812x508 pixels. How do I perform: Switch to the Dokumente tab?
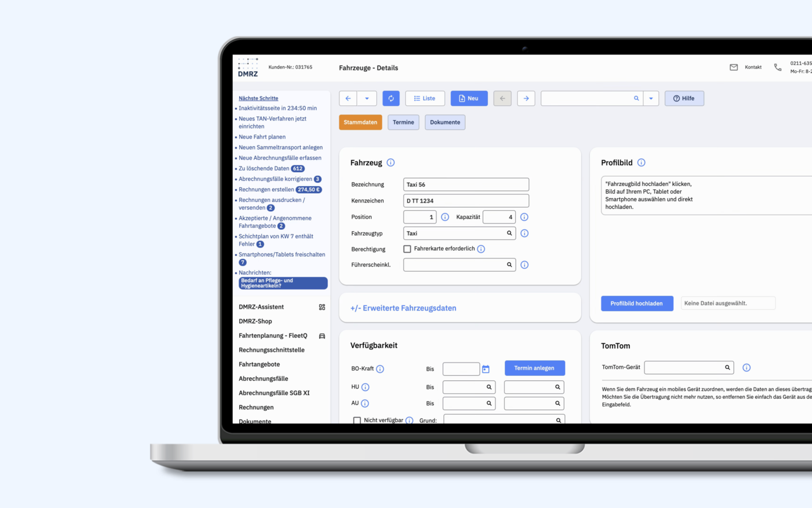point(445,122)
